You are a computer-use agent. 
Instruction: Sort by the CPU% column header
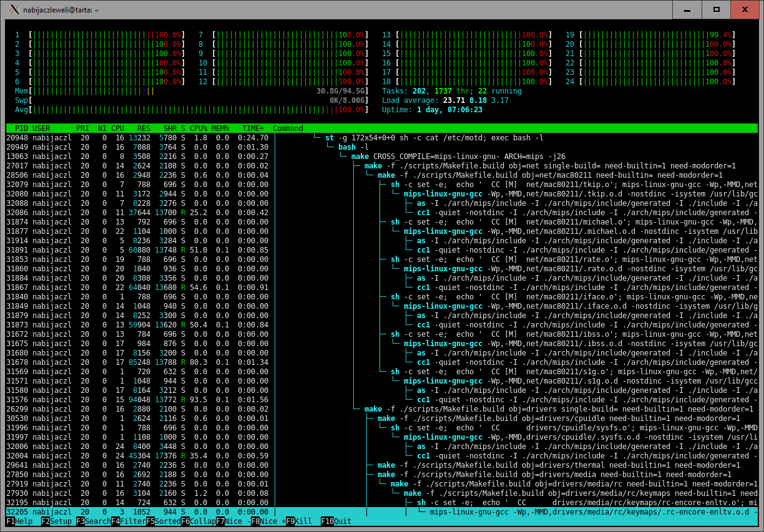(198, 128)
